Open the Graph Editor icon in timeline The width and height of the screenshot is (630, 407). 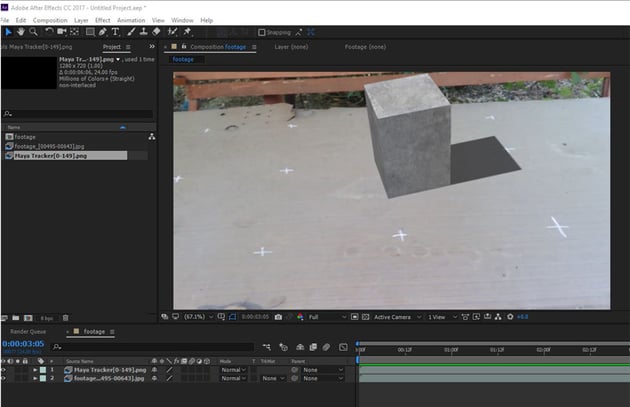coord(343,347)
